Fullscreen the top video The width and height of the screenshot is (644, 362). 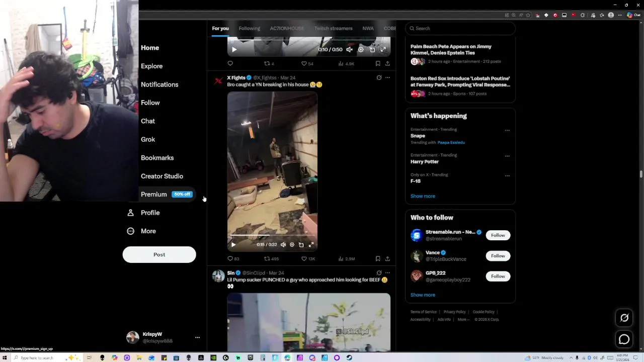click(x=383, y=49)
